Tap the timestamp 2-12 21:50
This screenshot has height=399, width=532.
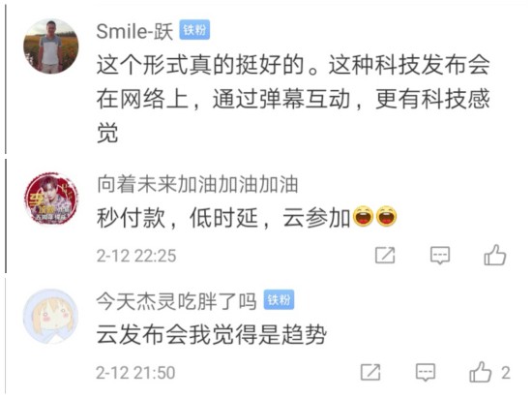pos(135,373)
